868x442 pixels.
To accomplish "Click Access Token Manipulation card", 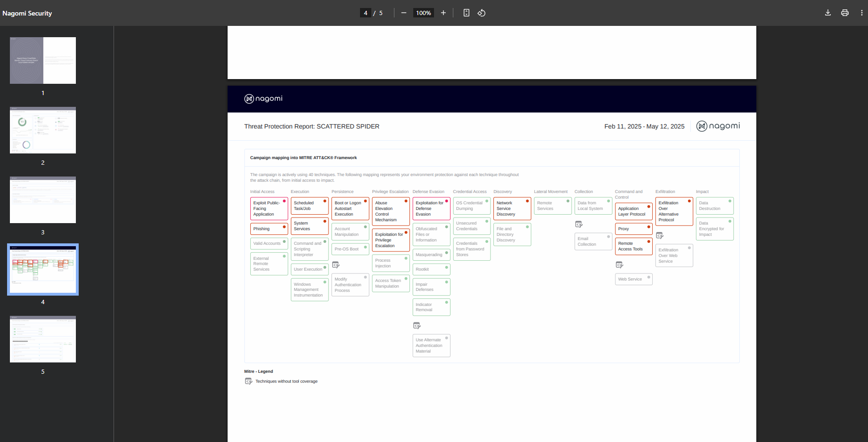I will 391,283.
